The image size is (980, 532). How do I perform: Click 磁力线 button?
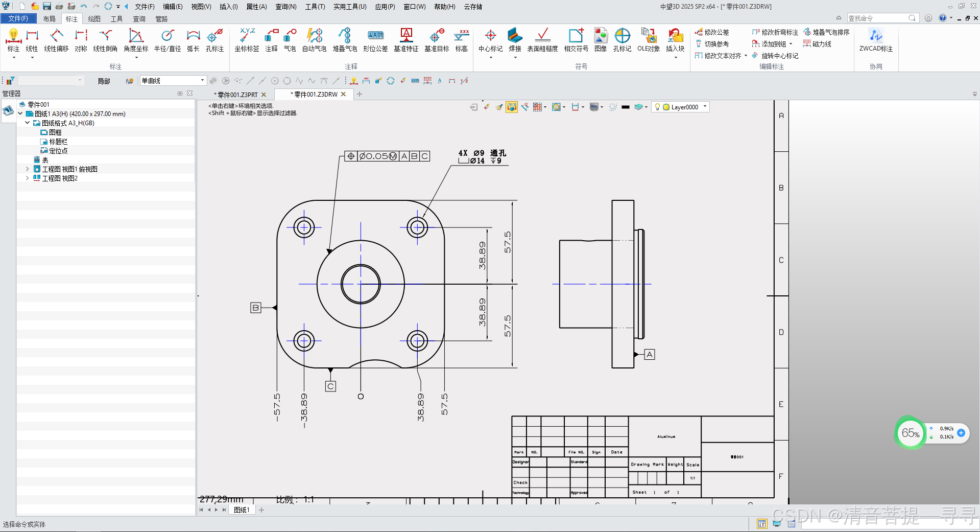coord(817,44)
